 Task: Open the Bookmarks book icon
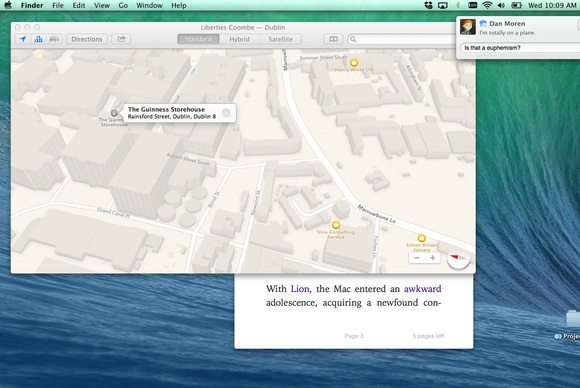pos(333,39)
